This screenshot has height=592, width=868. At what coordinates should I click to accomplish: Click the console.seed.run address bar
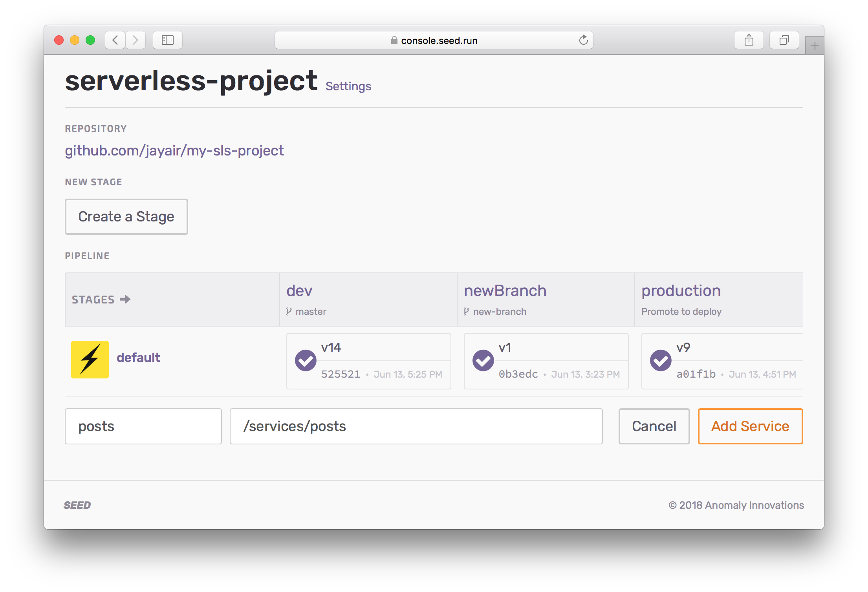(434, 40)
